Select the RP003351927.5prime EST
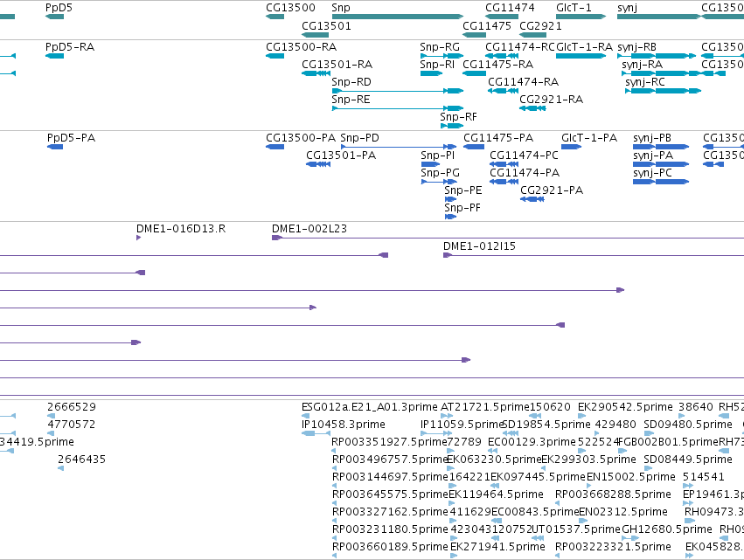This screenshot has width=744, height=560. [335, 451]
